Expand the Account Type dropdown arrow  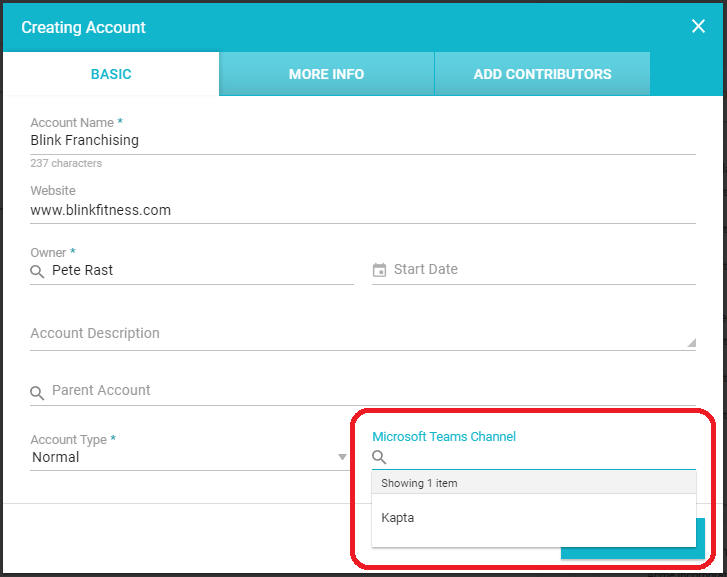342,457
